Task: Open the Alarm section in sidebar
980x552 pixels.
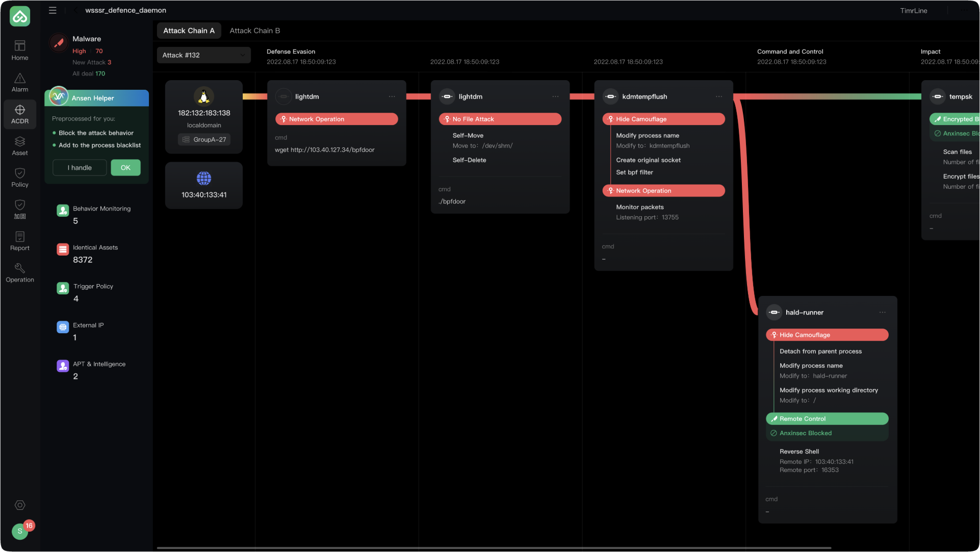Action: coord(20,82)
